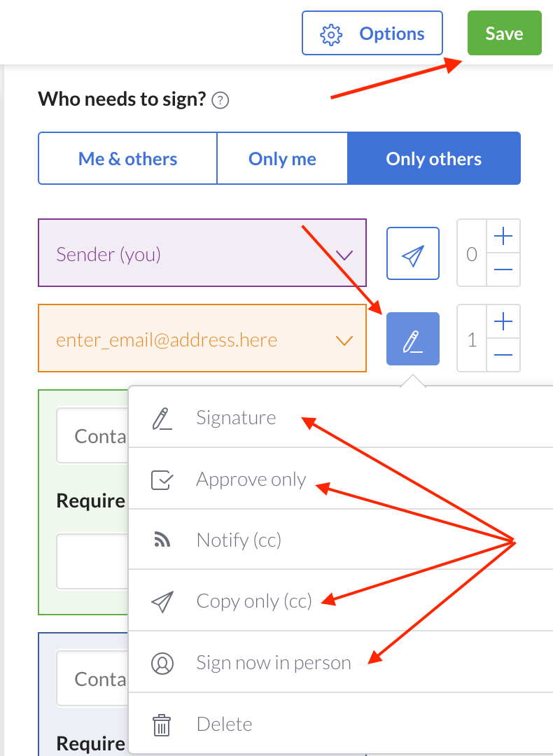Increase the sender signing order number
Image resolution: width=553 pixels, height=756 pixels.
click(503, 237)
